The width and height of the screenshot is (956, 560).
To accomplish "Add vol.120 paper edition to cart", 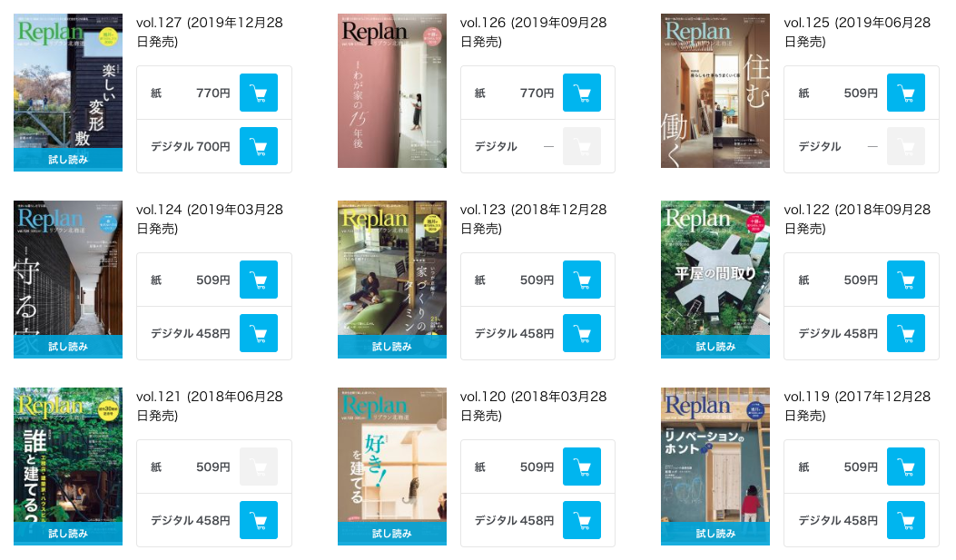I will point(582,467).
